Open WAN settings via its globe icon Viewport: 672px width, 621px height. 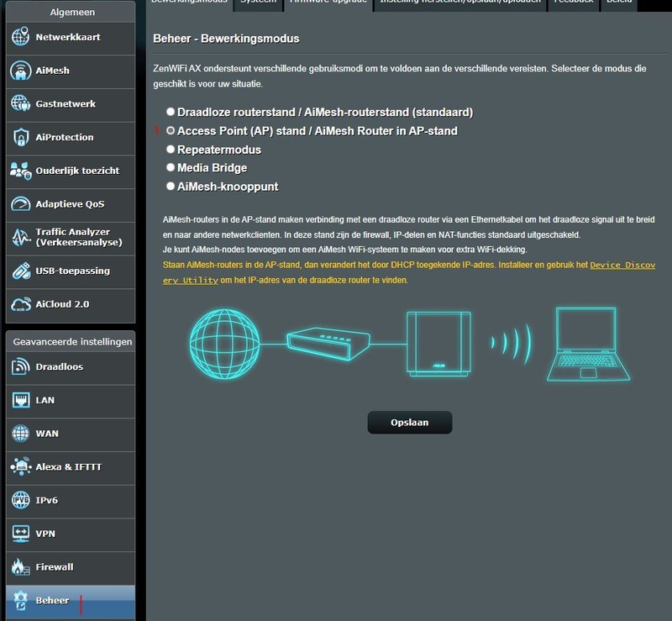pyautogui.click(x=20, y=433)
